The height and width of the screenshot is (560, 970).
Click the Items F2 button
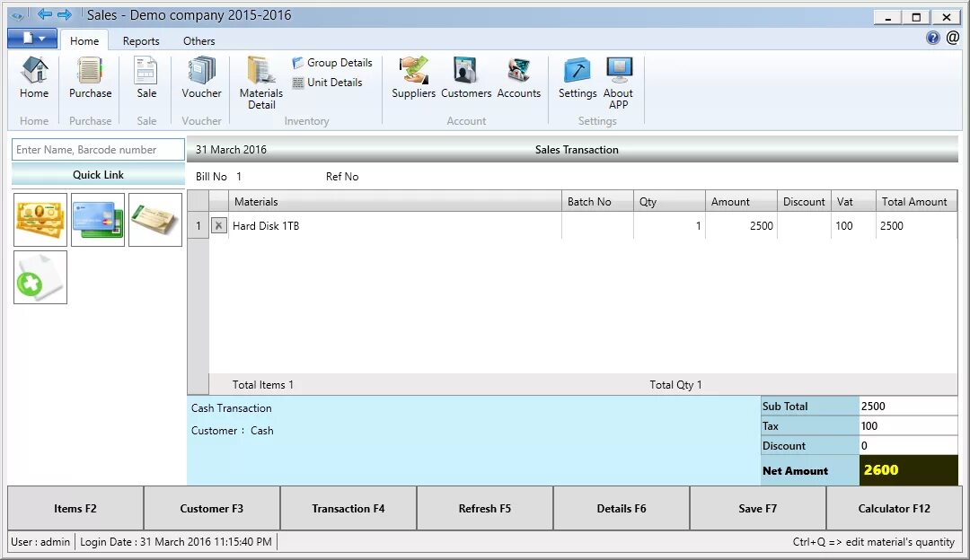click(75, 508)
